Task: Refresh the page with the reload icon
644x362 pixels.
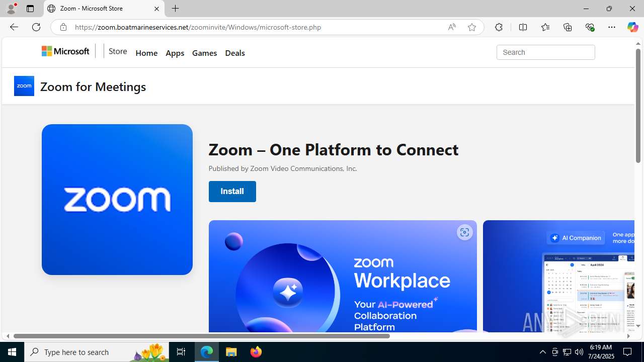Action: point(36,27)
